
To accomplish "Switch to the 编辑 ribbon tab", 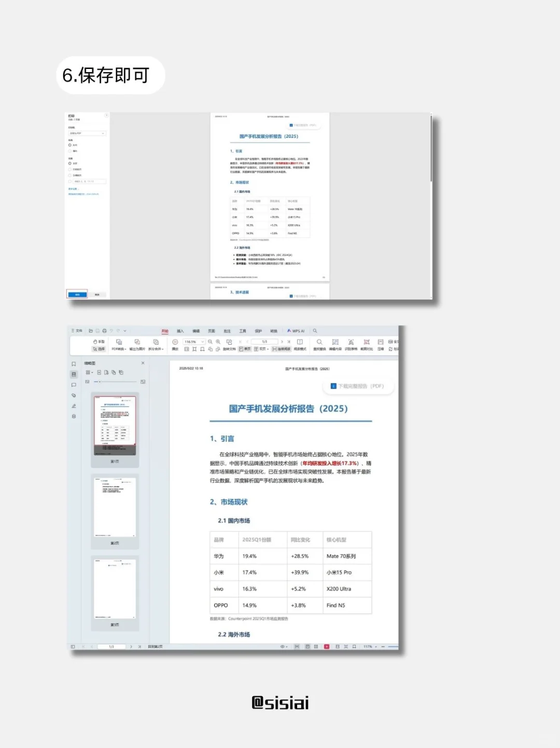I will coord(196,331).
